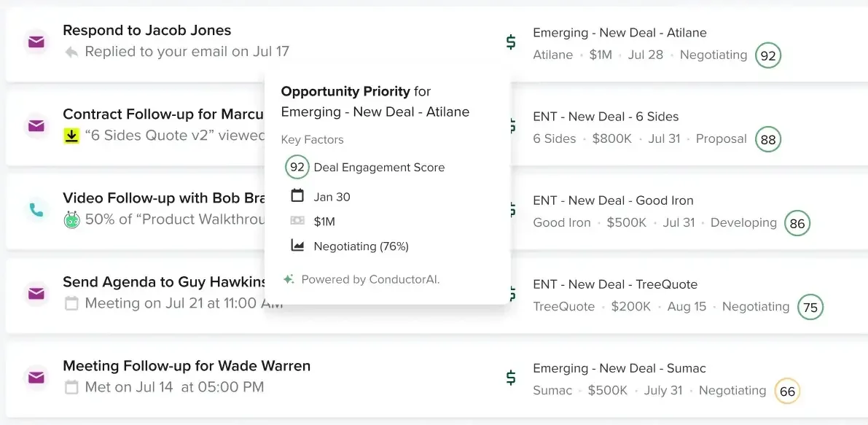This screenshot has width=868, height=425.
Task: Click the email icon beside Contract Follow-up
Action: pyautogui.click(x=36, y=125)
